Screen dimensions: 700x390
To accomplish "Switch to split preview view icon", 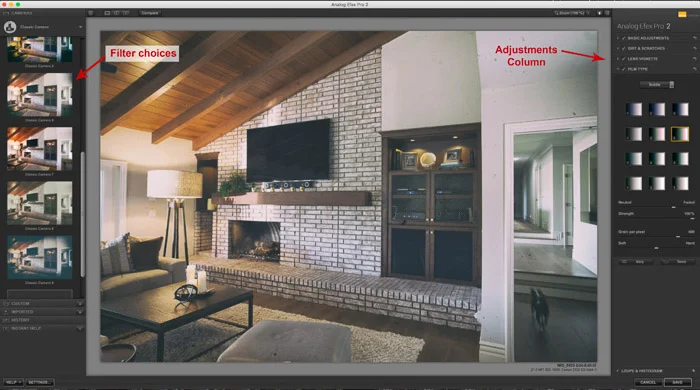I will [x=117, y=13].
